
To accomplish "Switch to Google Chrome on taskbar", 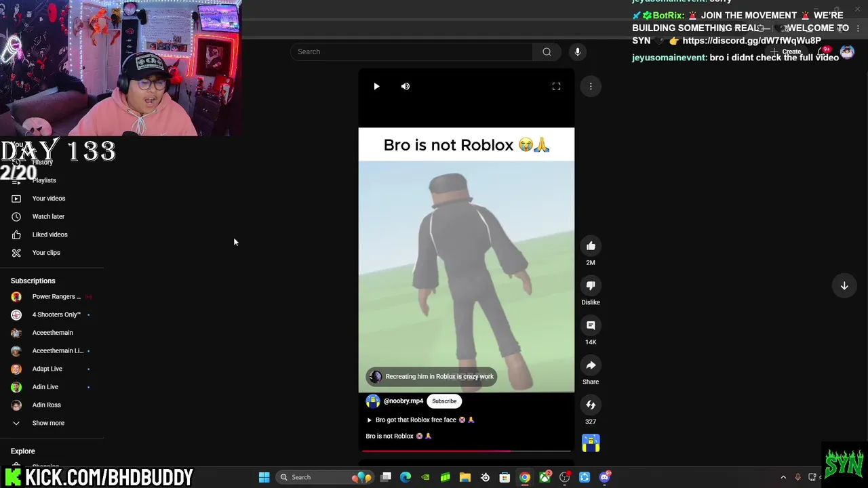I will click(524, 477).
